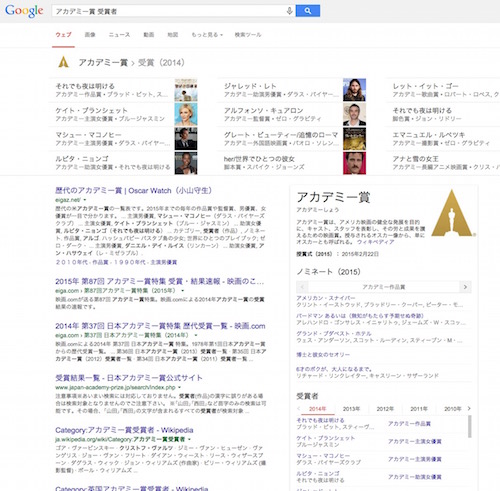The height and width of the screenshot is (491, 500).
Task: Click the Google logo
Action: tap(24, 11)
